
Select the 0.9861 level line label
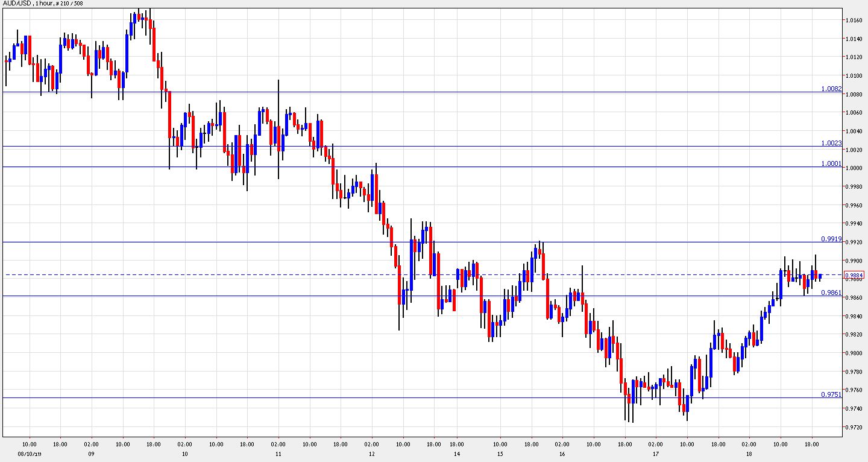[x=831, y=293]
